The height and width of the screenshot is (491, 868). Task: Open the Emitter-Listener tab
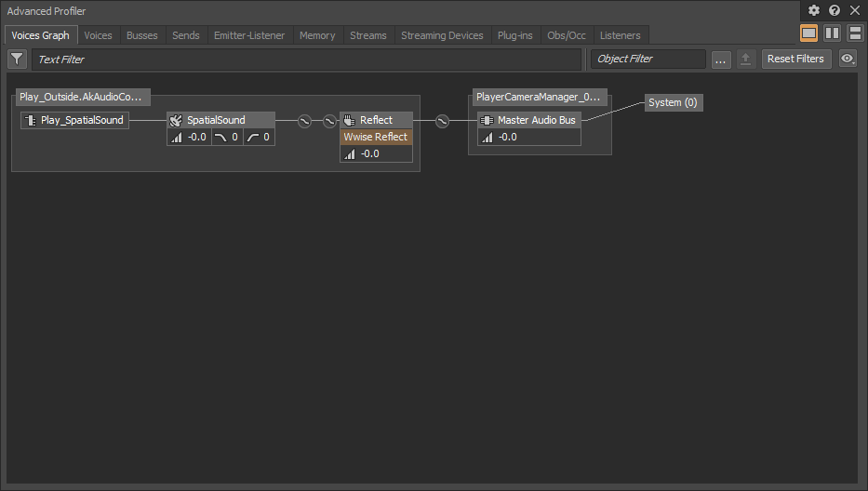249,35
